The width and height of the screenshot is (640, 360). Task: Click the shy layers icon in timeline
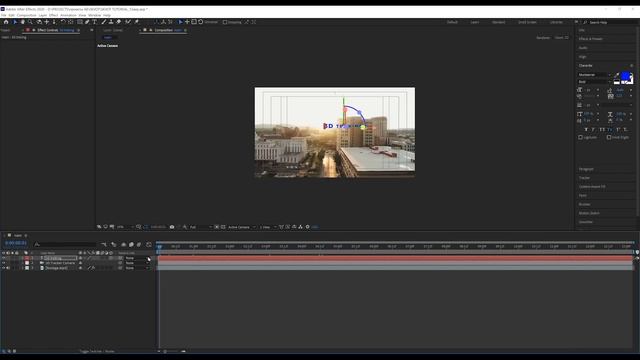tap(124, 244)
